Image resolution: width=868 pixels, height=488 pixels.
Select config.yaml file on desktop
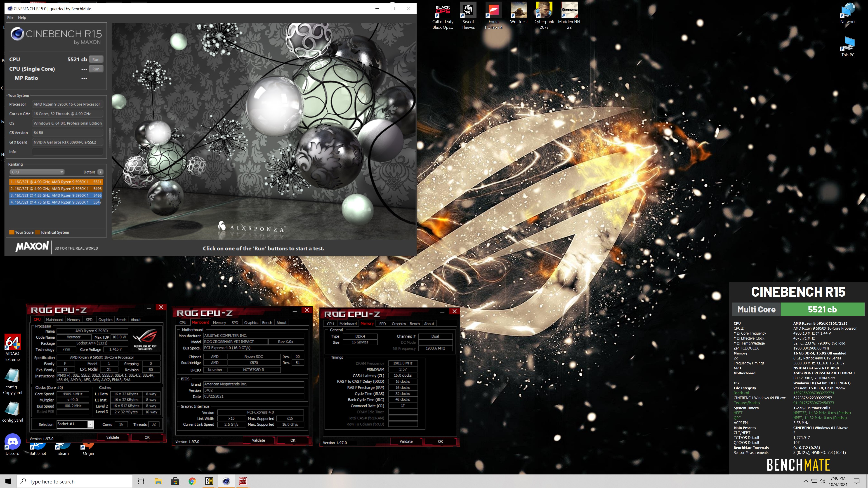[12, 412]
